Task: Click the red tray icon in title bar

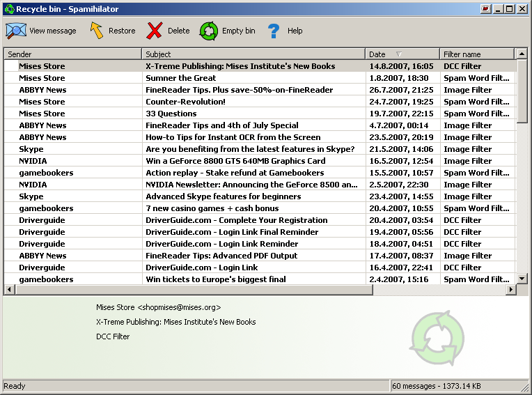Action: click(485, 9)
